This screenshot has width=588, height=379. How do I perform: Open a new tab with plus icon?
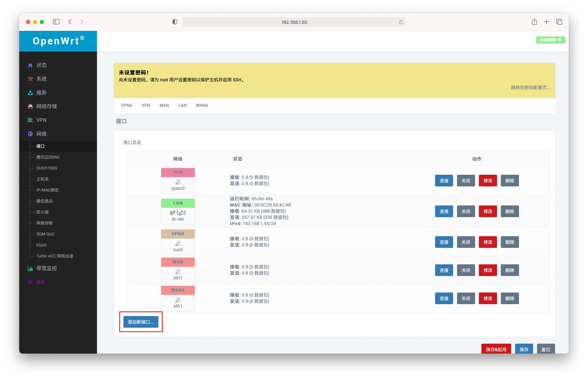click(546, 22)
